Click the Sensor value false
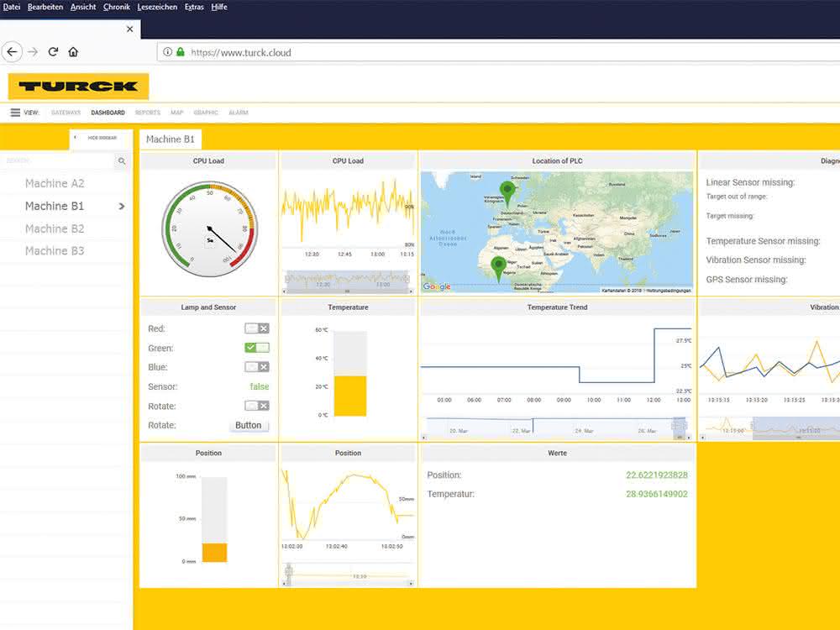 click(x=260, y=386)
